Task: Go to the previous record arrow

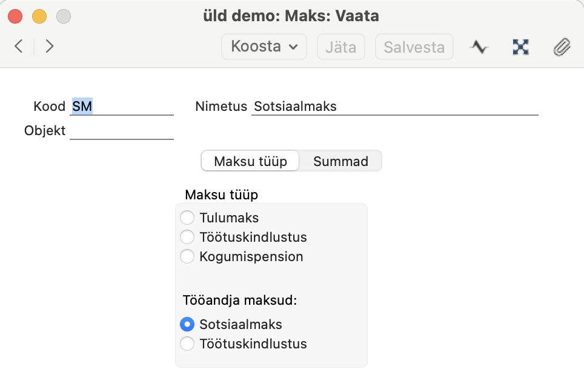Action: coord(19,47)
